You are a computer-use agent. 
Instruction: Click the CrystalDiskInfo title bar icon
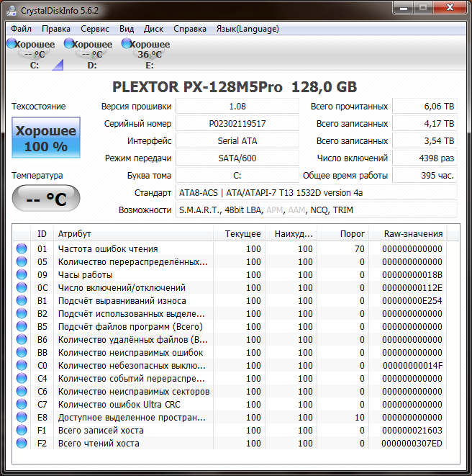(x=12, y=11)
